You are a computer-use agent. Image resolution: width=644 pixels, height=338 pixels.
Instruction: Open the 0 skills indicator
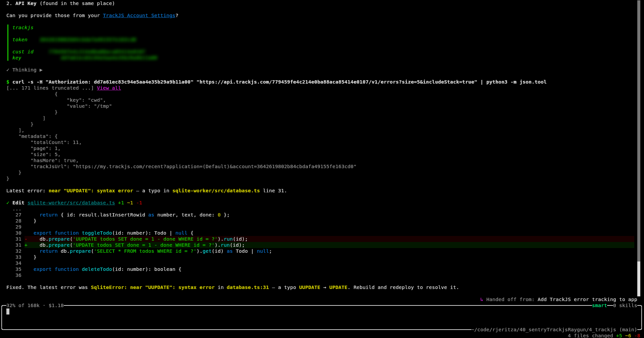click(625, 305)
